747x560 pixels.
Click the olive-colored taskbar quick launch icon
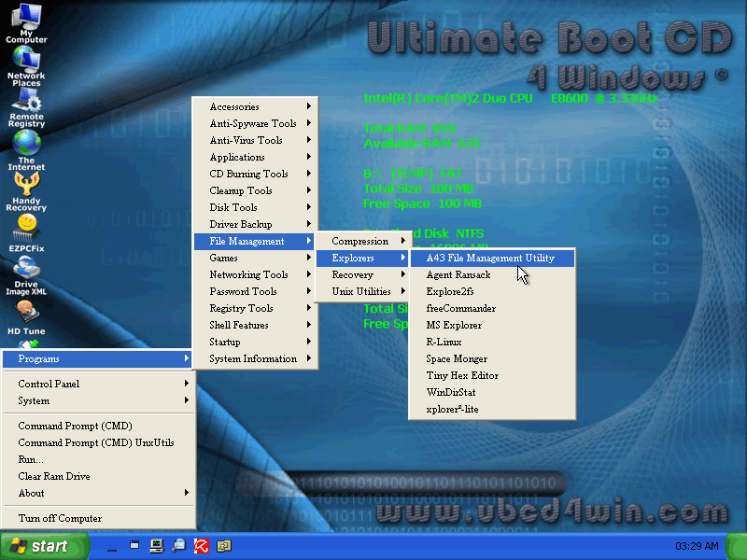(x=224, y=546)
